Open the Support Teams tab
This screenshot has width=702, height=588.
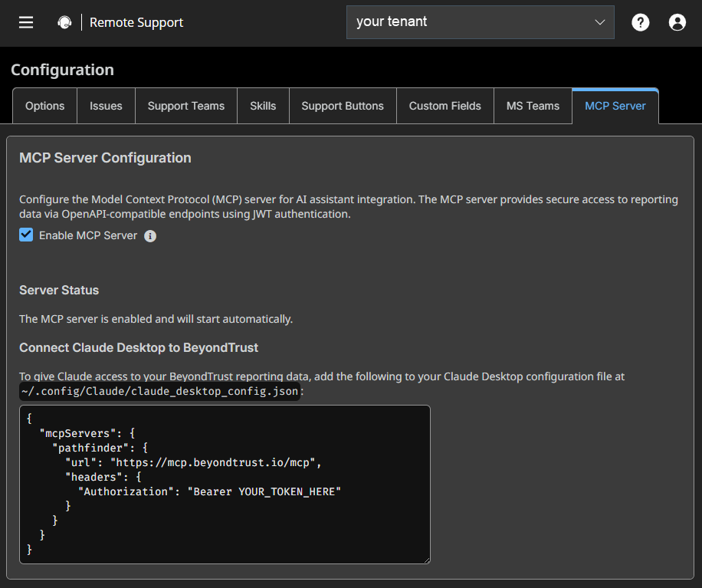pos(185,106)
